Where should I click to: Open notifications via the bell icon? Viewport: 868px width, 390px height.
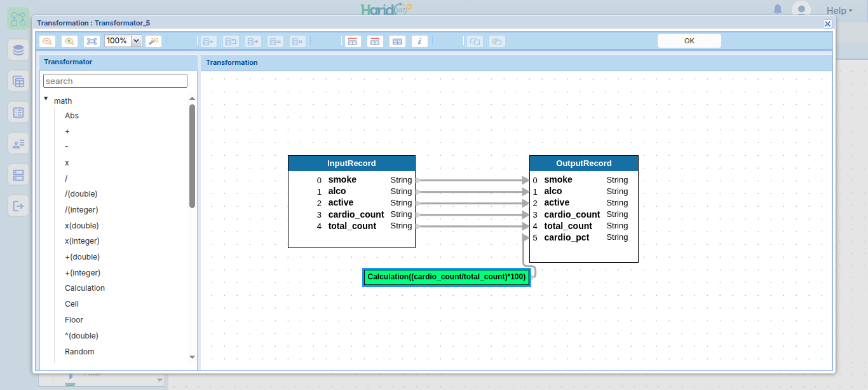point(778,9)
